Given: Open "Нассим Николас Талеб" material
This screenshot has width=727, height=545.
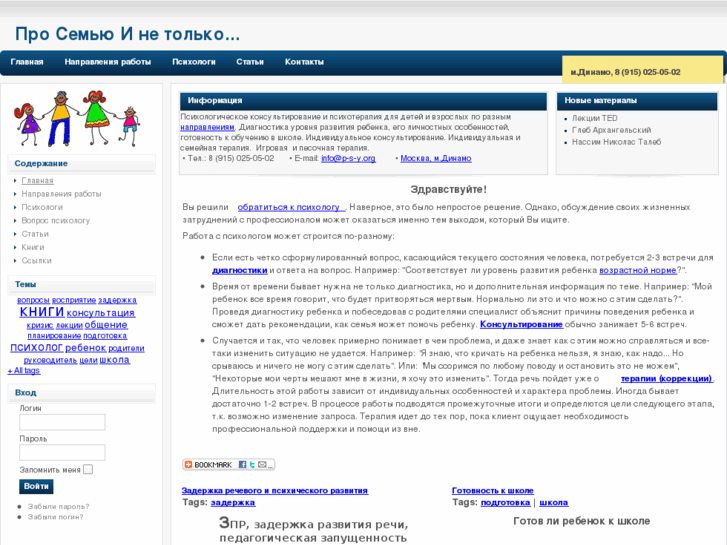Looking at the screenshot, I should [x=616, y=142].
